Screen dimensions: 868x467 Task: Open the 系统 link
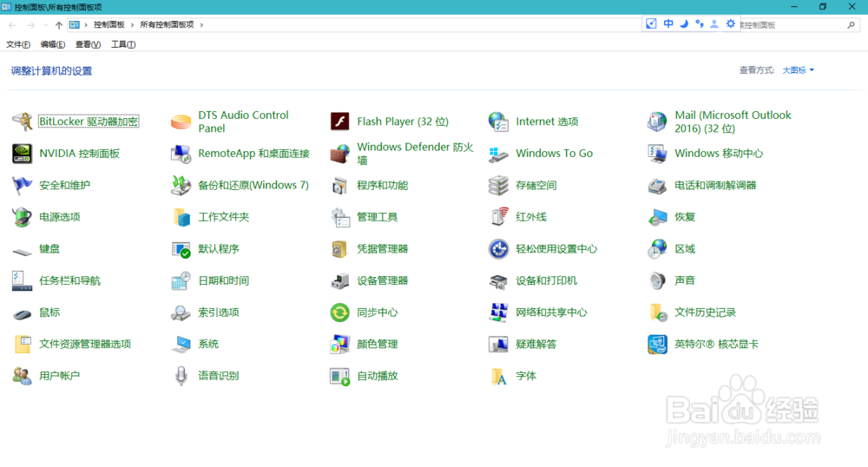208,344
